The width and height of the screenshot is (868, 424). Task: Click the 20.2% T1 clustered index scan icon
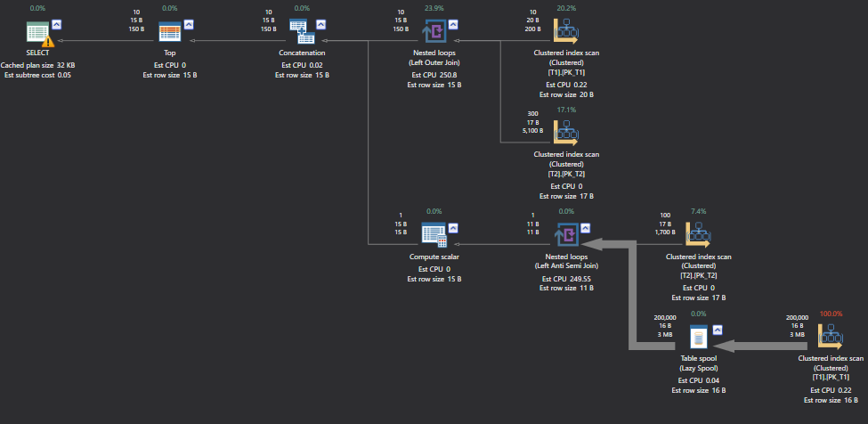click(x=566, y=32)
